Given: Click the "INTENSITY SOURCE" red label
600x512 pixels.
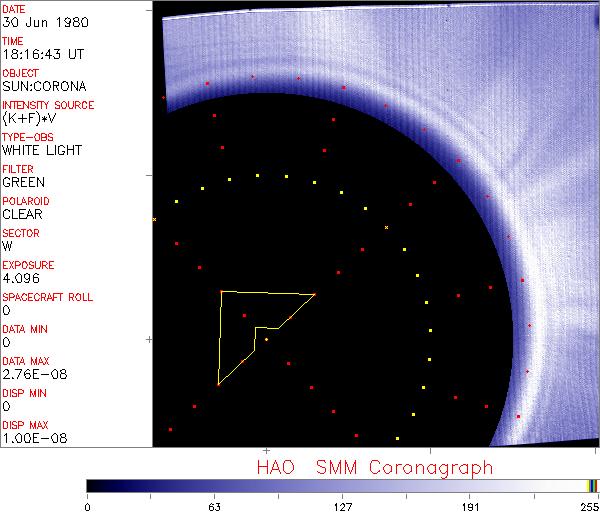Looking at the screenshot, I should [x=48, y=105].
